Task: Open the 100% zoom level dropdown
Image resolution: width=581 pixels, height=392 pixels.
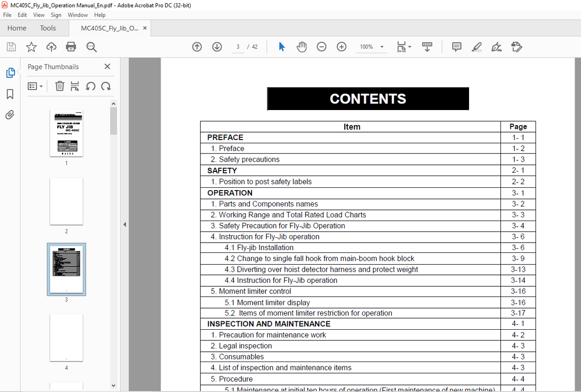Action: (x=381, y=47)
